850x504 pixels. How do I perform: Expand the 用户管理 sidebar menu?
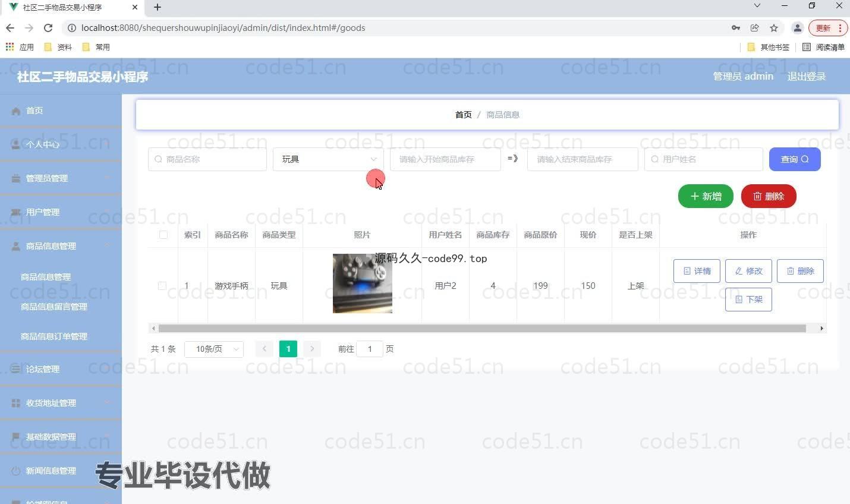pyautogui.click(x=61, y=212)
